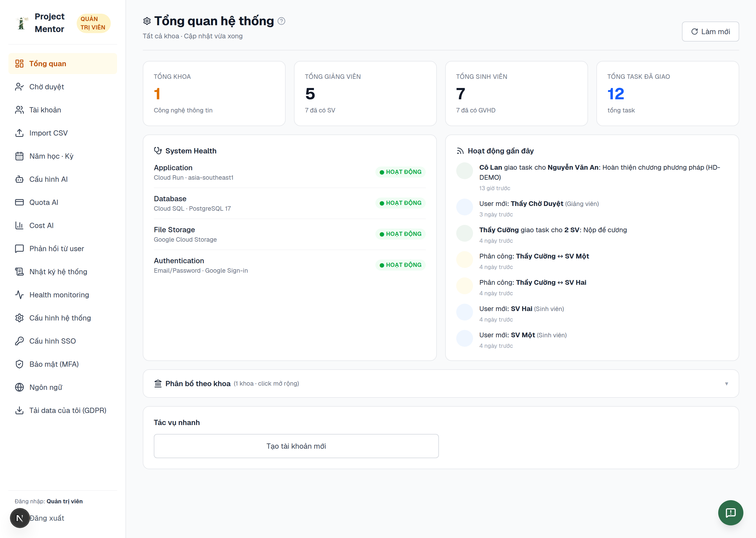This screenshot has height=538, width=756.
Task: Click the Tổng khoa stat card
Action: [x=214, y=94]
